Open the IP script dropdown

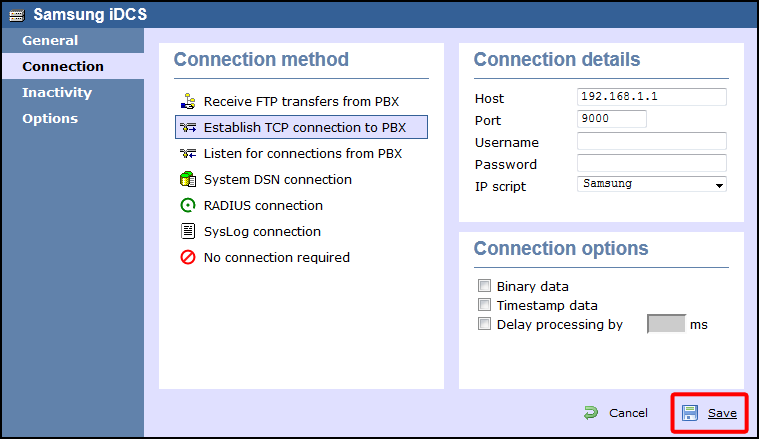[x=652, y=184]
